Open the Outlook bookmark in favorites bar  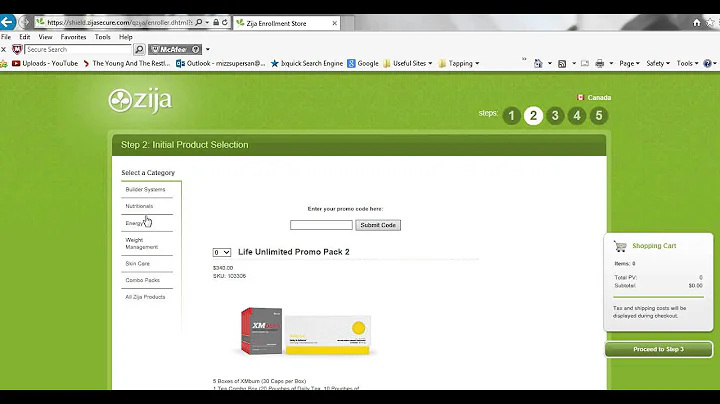pyautogui.click(x=220, y=63)
